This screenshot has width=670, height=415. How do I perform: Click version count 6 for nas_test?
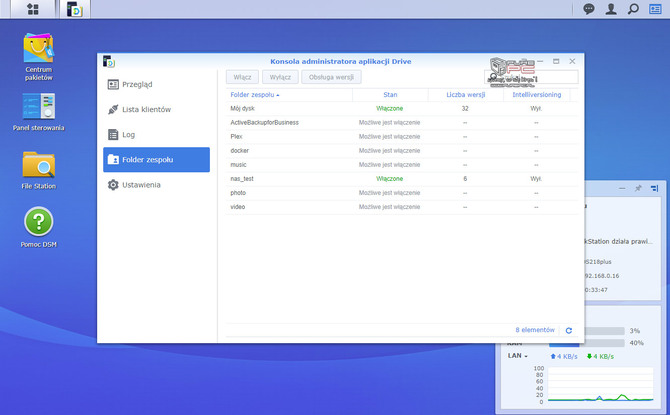(465, 179)
